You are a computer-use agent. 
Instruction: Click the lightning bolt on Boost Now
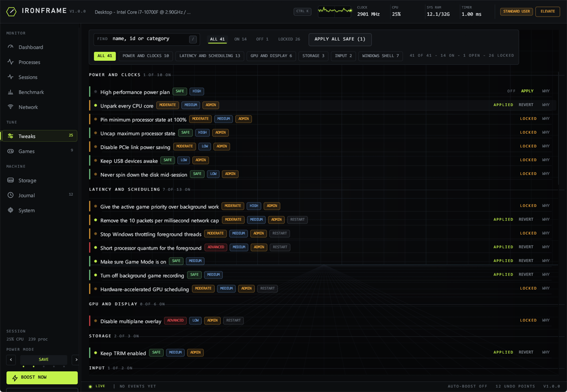pyautogui.click(x=15, y=377)
